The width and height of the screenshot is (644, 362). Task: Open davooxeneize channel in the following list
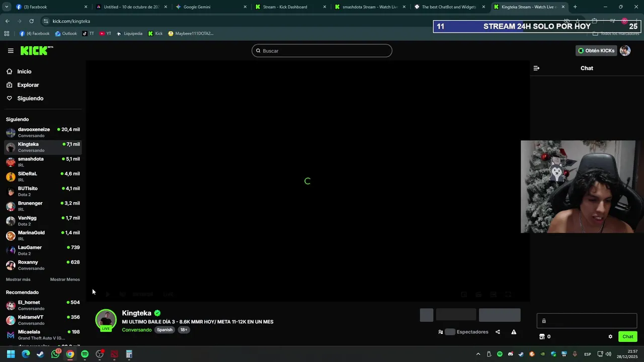point(43,132)
